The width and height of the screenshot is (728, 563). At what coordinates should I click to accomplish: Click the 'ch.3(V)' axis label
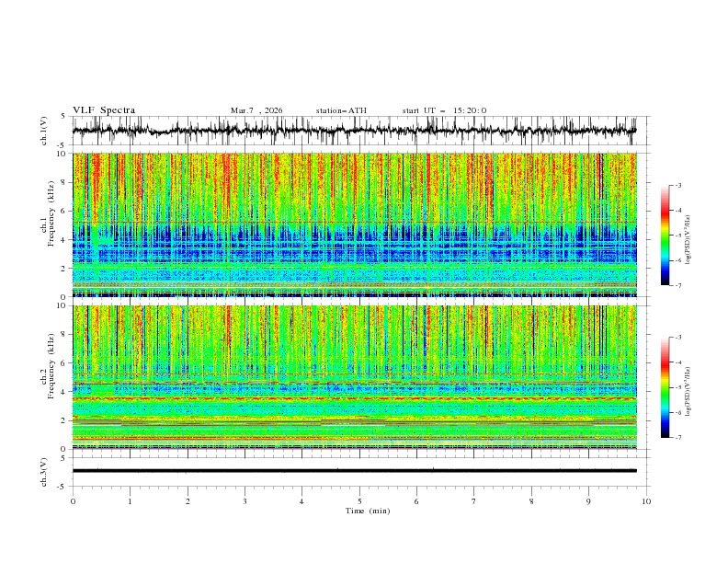coord(44,472)
